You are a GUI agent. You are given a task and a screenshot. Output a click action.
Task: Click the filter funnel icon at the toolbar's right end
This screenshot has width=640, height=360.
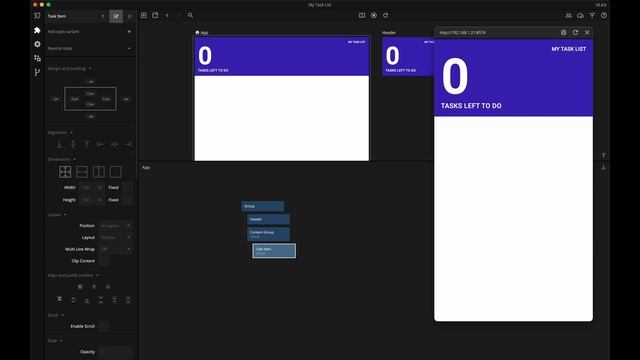(x=592, y=16)
